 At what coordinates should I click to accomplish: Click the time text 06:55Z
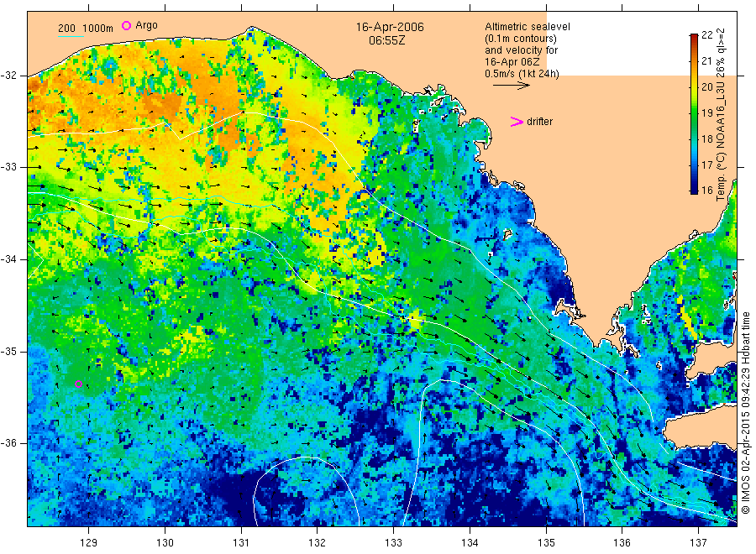click(x=386, y=40)
